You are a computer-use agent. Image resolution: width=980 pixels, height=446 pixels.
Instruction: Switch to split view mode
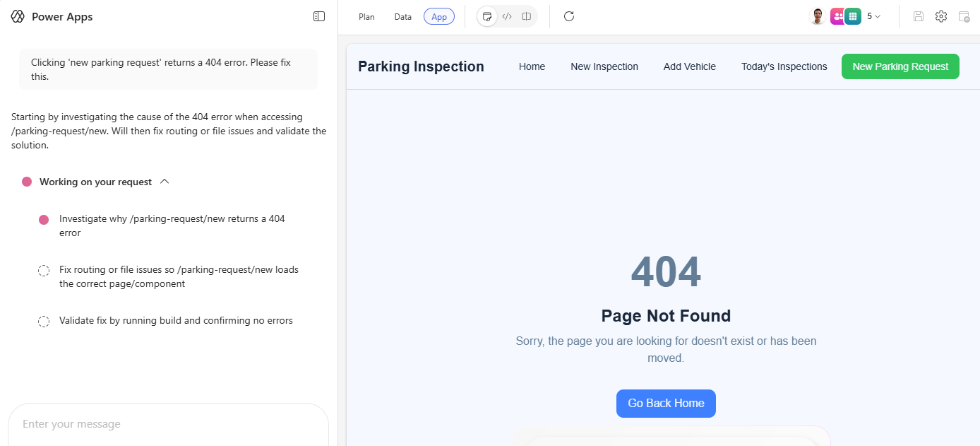[527, 16]
